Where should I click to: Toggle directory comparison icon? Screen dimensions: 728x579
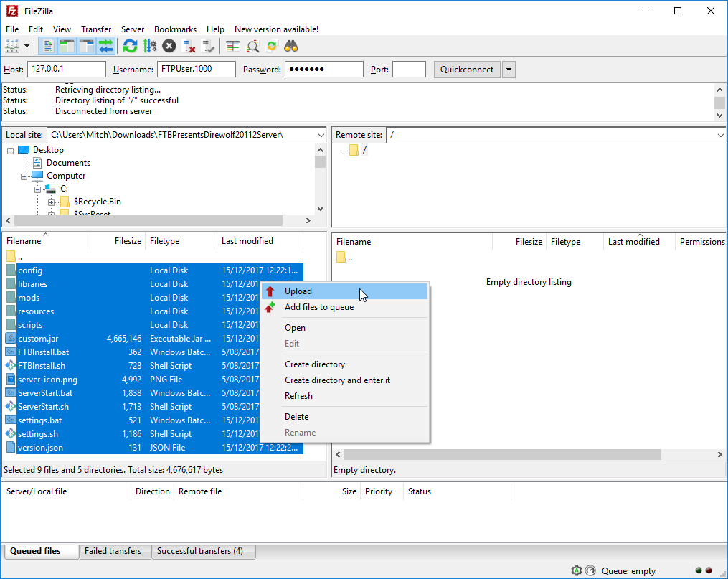point(252,46)
